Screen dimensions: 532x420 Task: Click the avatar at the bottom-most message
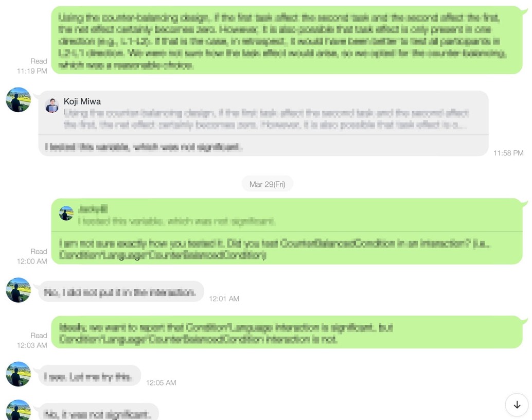pyautogui.click(x=19, y=410)
